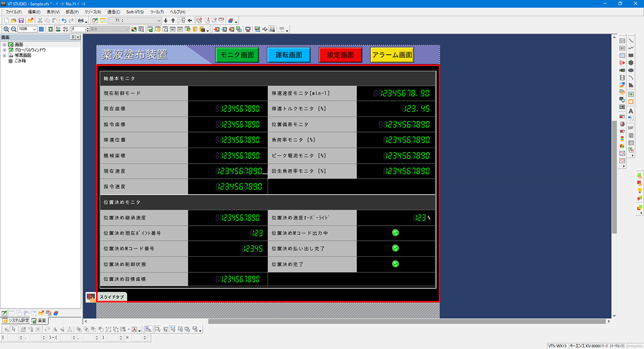Select the hexagon polygon shape tool
This screenshot has width=644, height=349.
(x=630, y=63)
